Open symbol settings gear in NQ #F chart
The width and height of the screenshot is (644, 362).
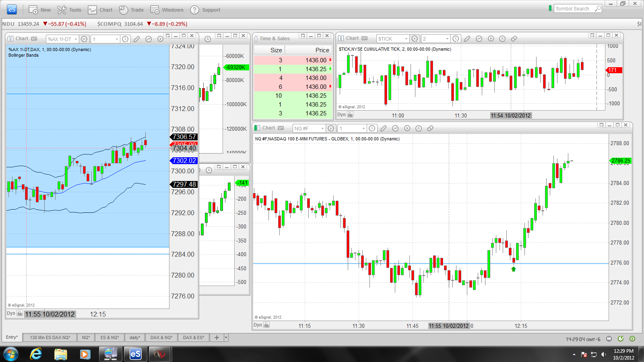coord(331,128)
